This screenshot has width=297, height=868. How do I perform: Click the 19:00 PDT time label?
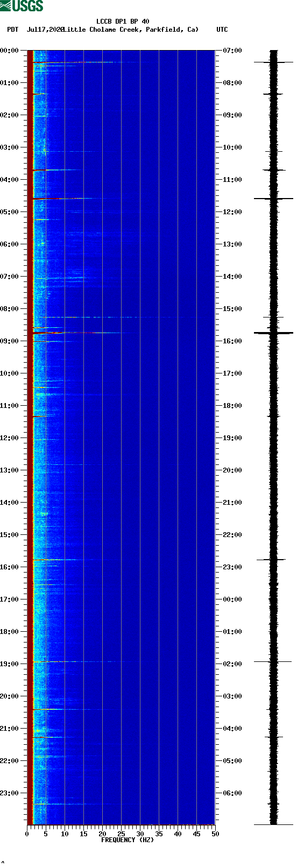click(10, 664)
